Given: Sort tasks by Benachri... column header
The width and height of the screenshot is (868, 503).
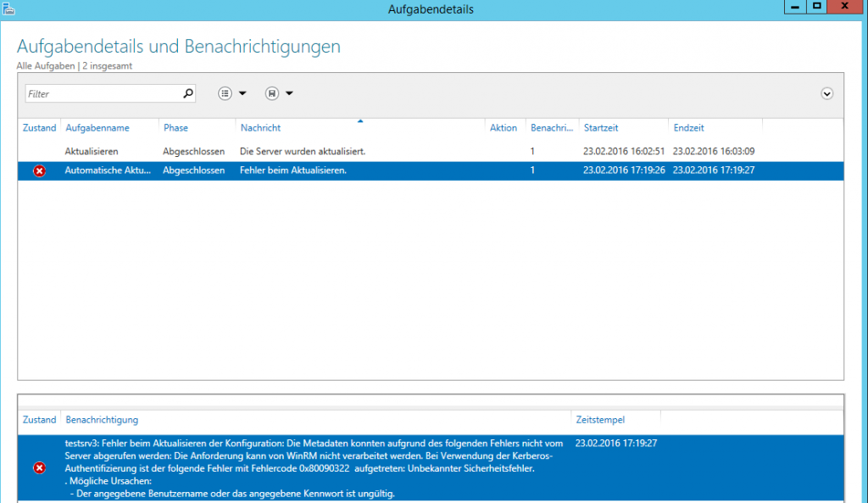Looking at the screenshot, I should 551,127.
